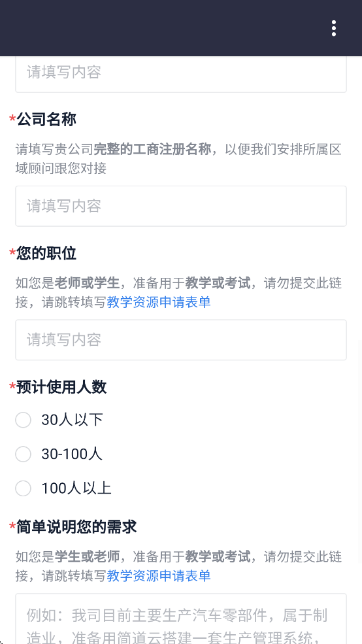Image resolution: width=362 pixels, height=644 pixels.
Task: Tap the 简单说明您的需求 field label
Action: pos(76,526)
